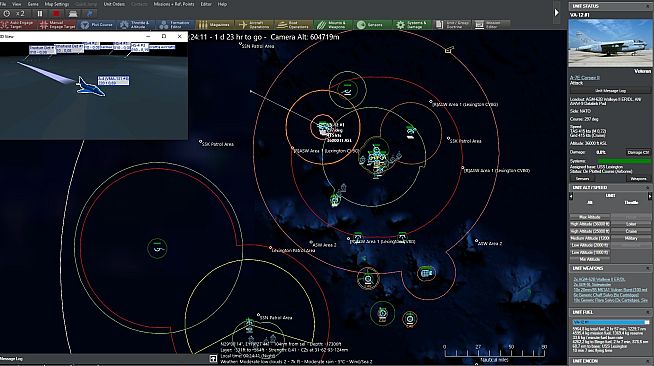The height and width of the screenshot is (366, 654).
Task: Activate Plot Course tool
Action: click(96, 25)
